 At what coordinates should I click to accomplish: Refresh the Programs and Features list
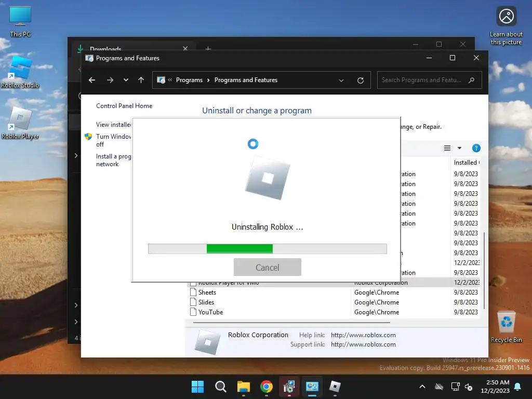(361, 81)
